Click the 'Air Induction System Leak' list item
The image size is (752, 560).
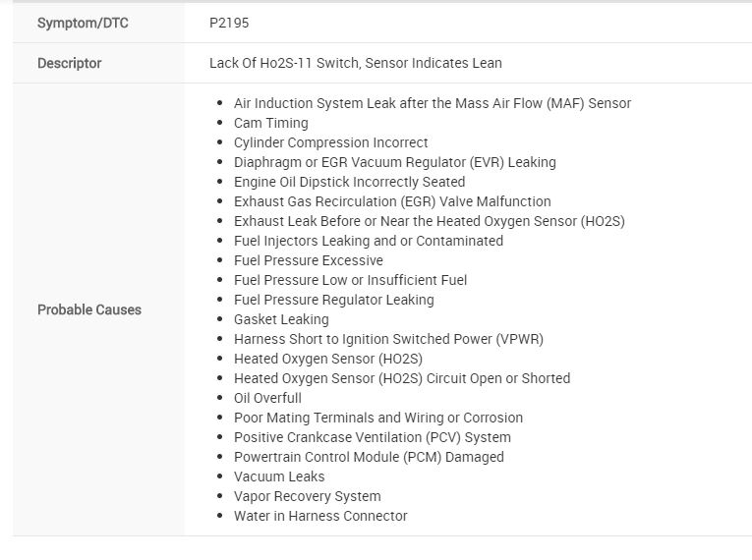coord(432,103)
